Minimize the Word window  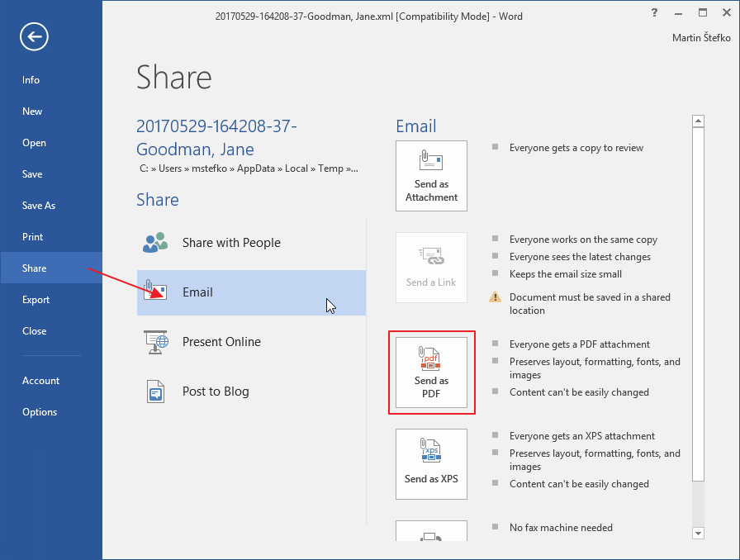point(678,13)
